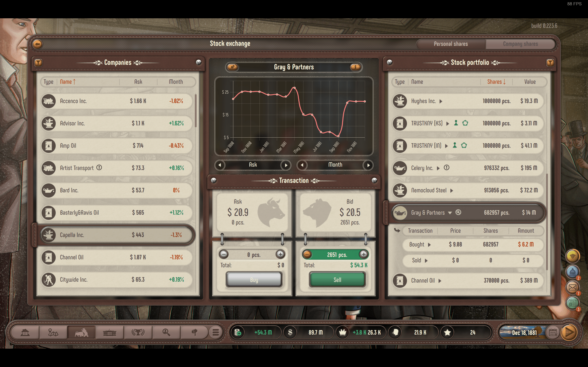Open the mail envelope notification icon

click(x=572, y=287)
